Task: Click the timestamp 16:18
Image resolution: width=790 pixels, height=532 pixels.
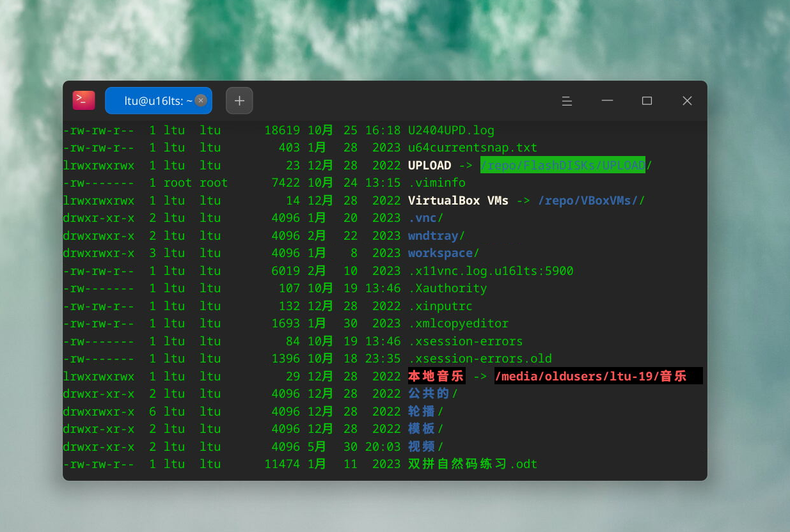Action: 383,130
